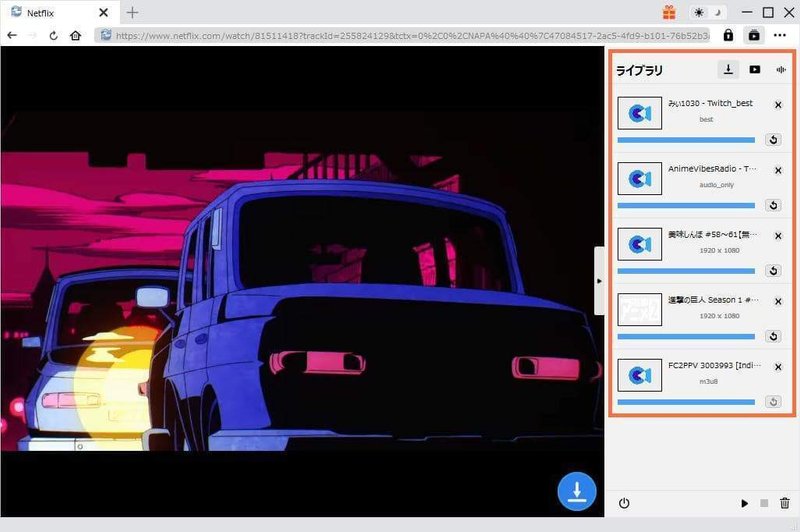
Task: Open the three-dot more menu
Action: pyautogui.click(x=780, y=35)
